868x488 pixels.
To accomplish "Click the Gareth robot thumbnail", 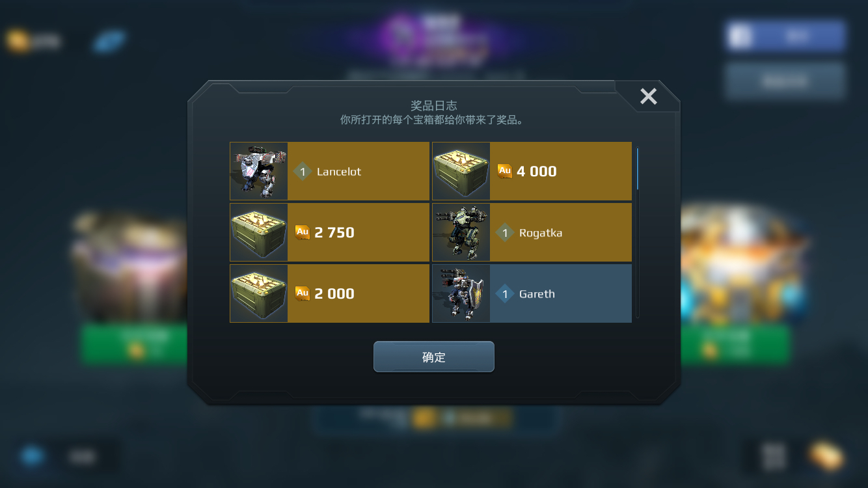I will tap(461, 293).
